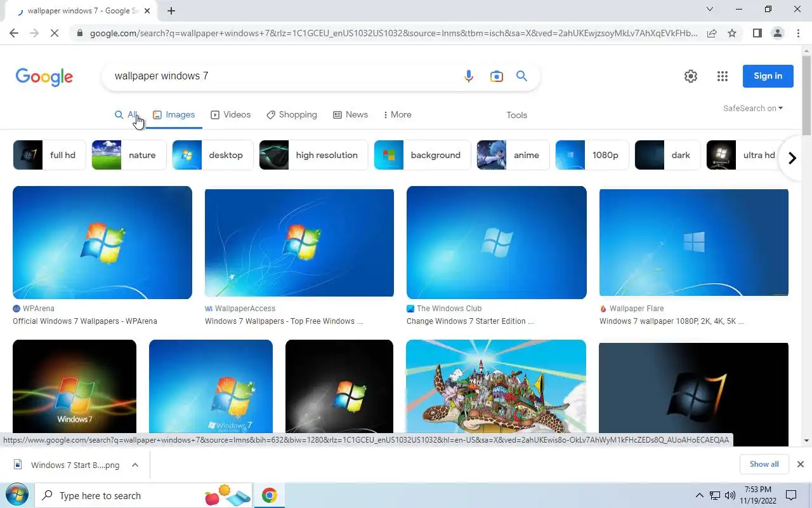Sign in to Google
812x508 pixels.
768,76
